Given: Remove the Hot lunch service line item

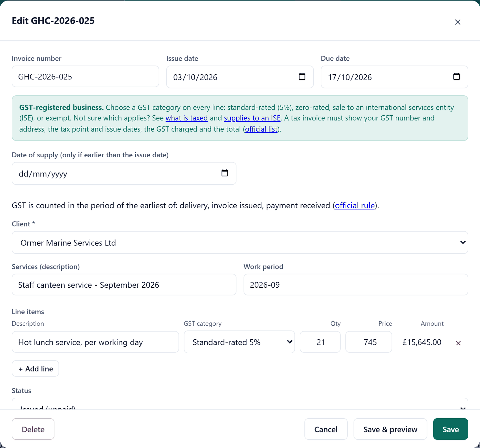Looking at the screenshot, I should pyautogui.click(x=458, y=343).
